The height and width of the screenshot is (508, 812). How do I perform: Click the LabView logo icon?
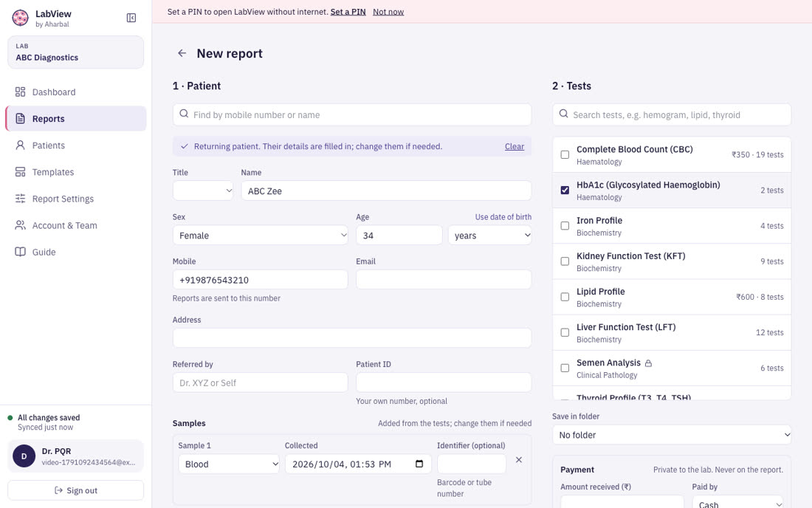[x=20, y=18]
